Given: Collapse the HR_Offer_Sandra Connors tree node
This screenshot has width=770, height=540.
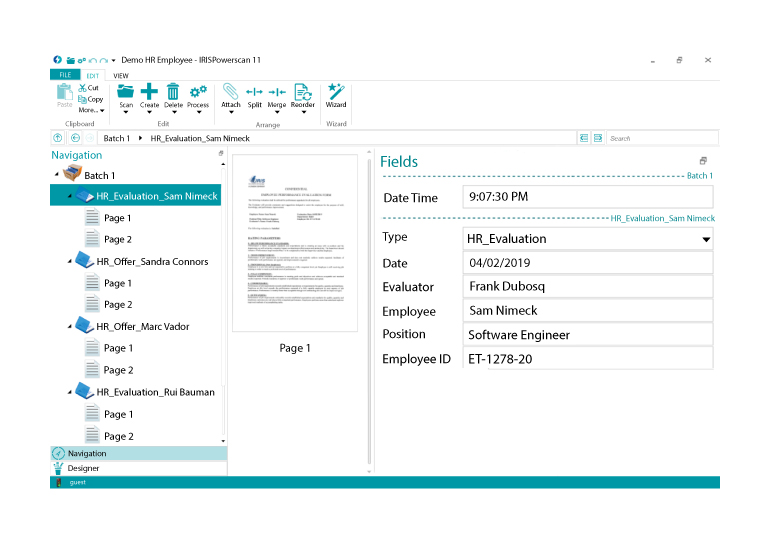Looking at the screenshot, I should 70,262.
